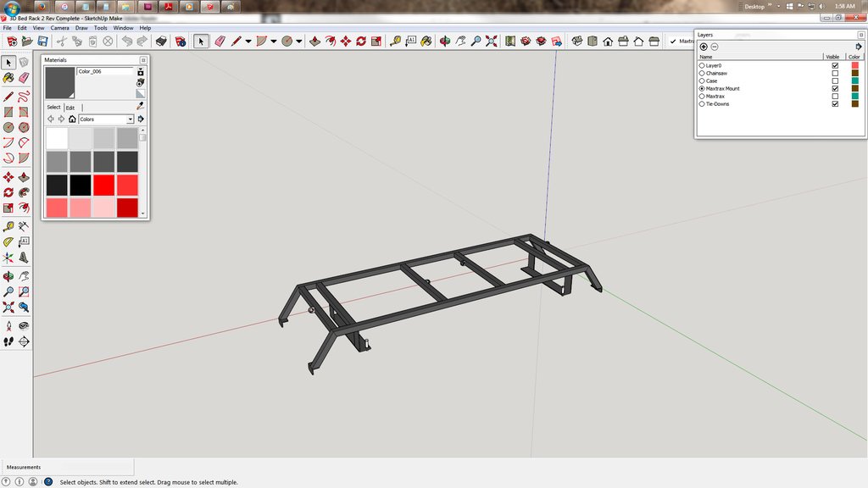Viewport: 868px width, 488px height.
Task: Click the Color_006 material name field
Action: (105, 71)
